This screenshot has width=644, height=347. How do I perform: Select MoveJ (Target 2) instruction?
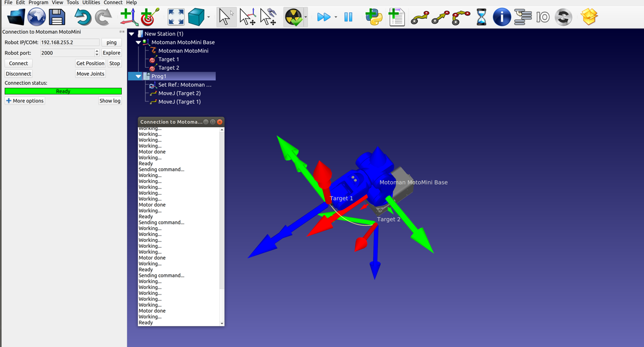point(179,93)
